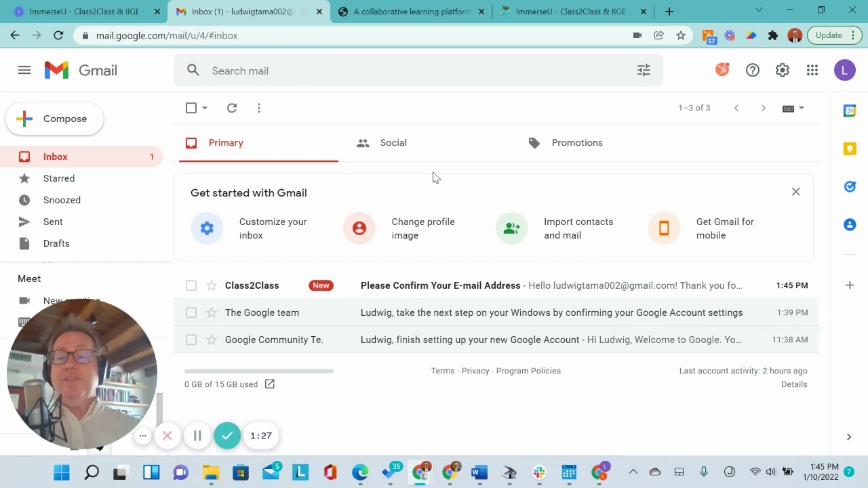This screenshot has width=868, height=488.
Task: Open HubSpot extension icon near Support
Action: click(723, 70)
